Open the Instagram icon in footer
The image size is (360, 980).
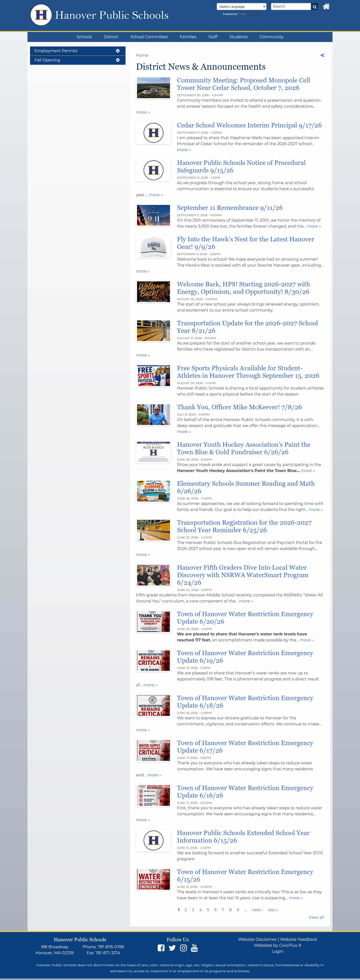click(183, 948)
